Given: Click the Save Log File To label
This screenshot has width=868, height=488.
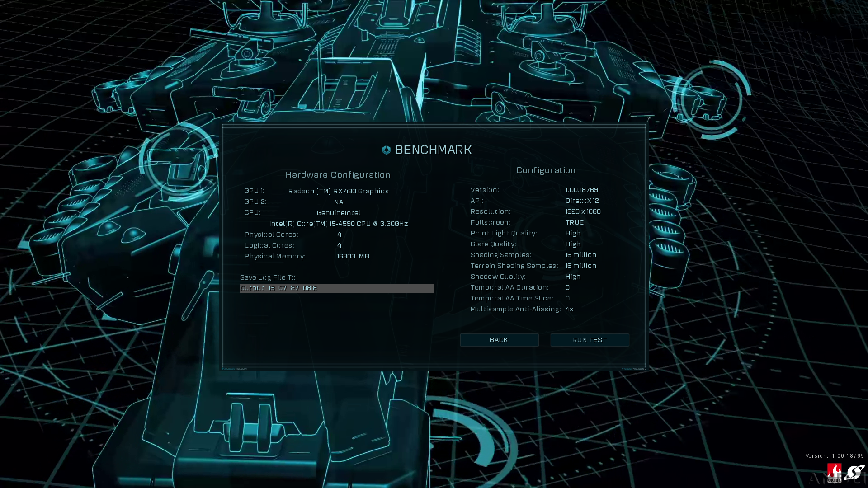Looking at the screenshot, I should point(269,277).
